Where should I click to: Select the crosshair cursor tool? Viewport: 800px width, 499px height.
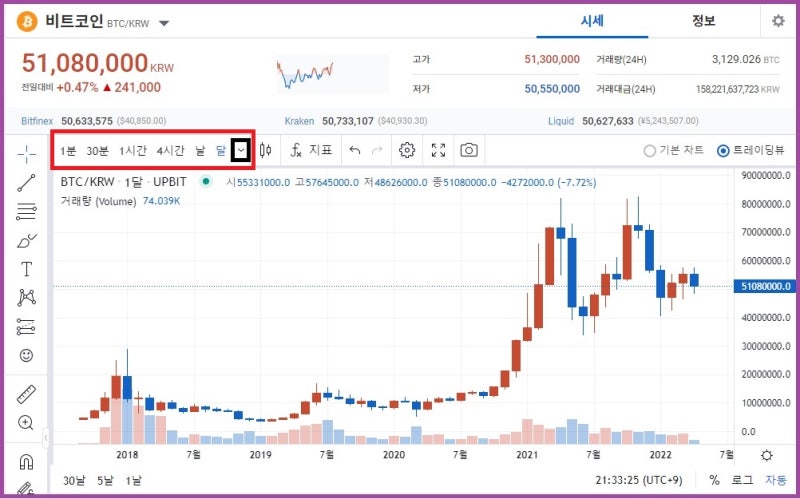[x=27, y=154]
